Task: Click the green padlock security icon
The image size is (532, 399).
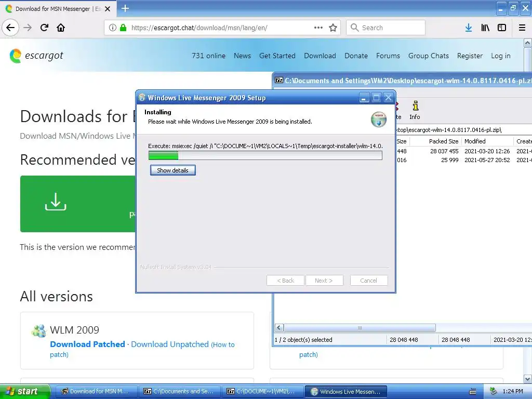Action: (123, 28)
